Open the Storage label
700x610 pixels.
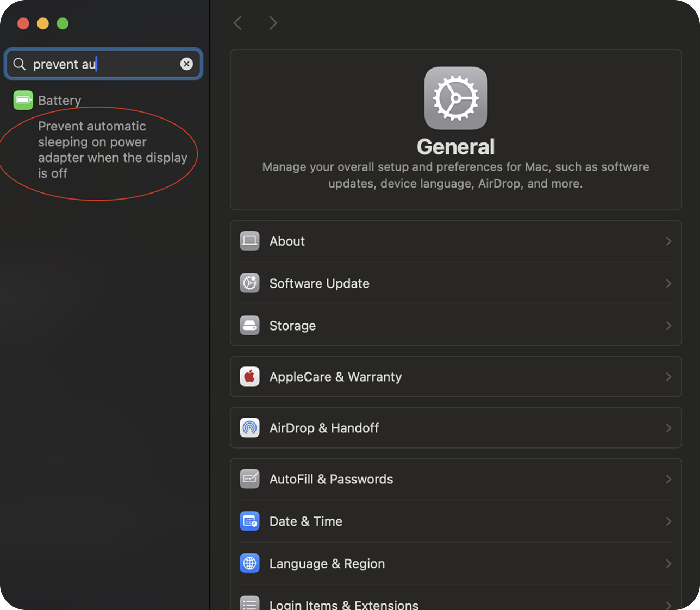(x=292, y=326)
